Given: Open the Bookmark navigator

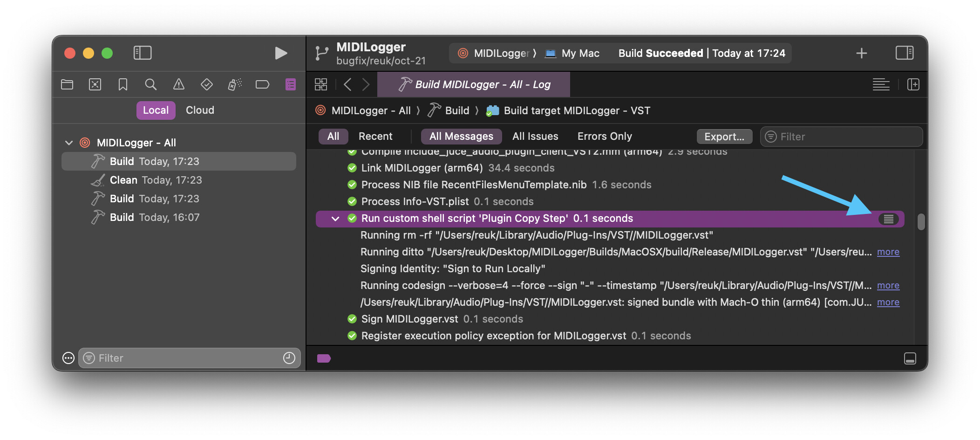Looking at the screenshot, I should [x=123, y=84].
